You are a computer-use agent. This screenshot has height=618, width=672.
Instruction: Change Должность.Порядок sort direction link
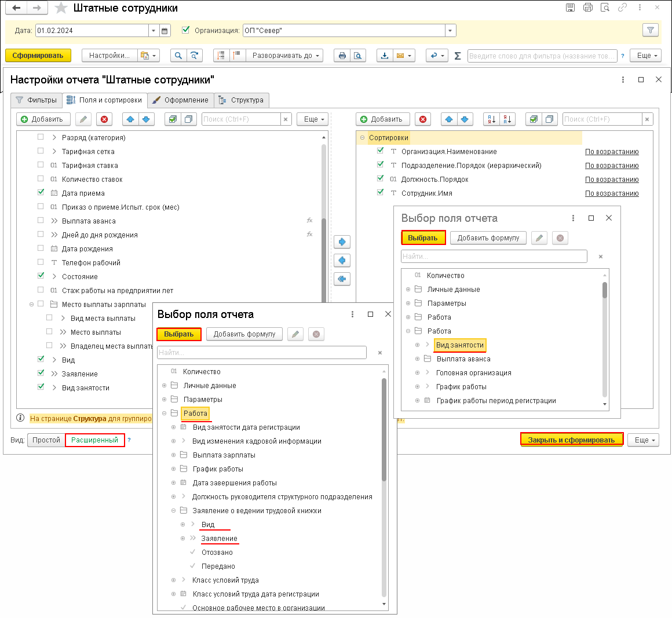(x=612, y=180)
